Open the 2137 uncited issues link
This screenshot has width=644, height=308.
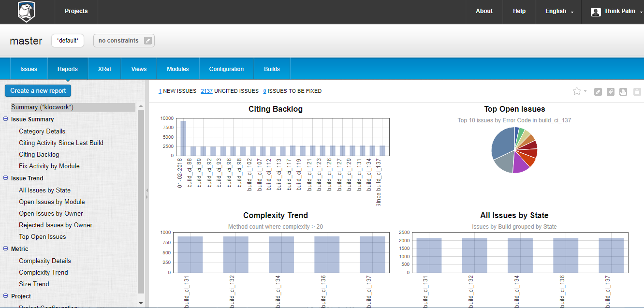click(x=206, y=91)
